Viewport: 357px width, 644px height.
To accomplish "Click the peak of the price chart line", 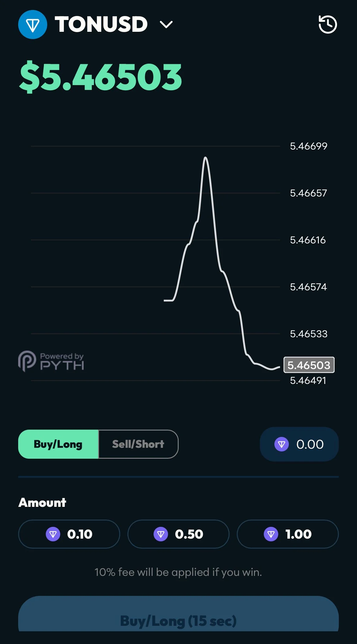I will [206, 157].
